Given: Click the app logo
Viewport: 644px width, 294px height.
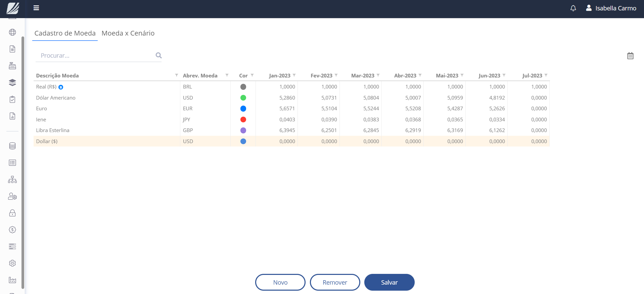Looking at the screenshot, I should pos(13,8).
